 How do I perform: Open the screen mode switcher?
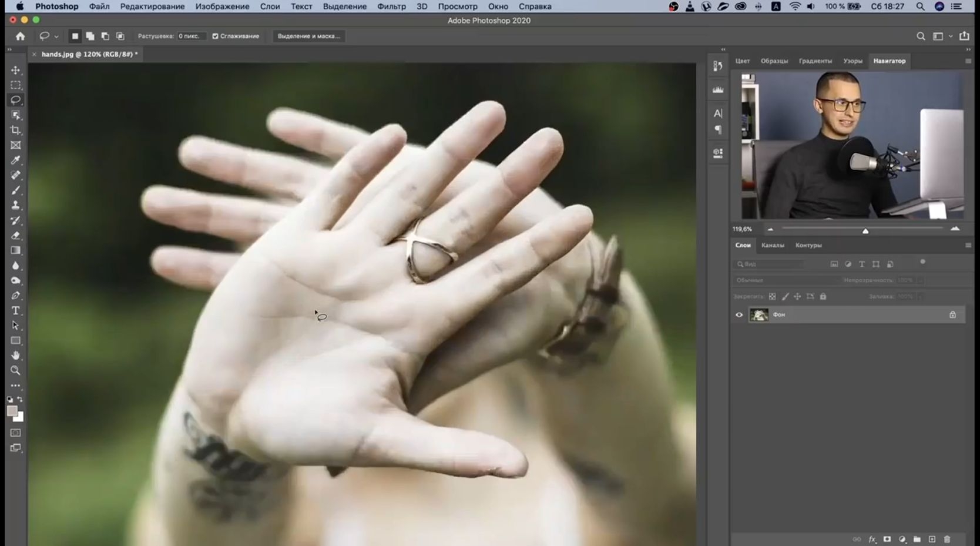click(16, 448)
